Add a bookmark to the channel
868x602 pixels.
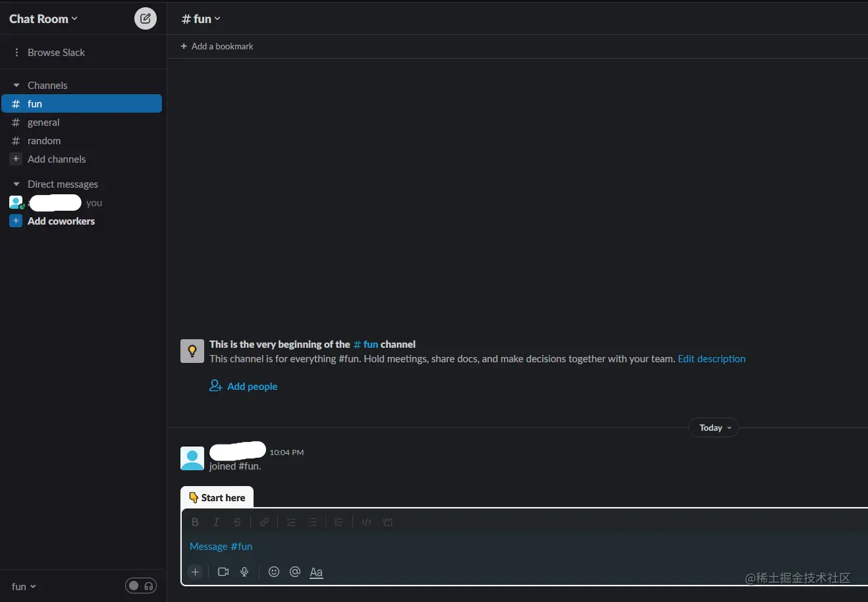217,47
